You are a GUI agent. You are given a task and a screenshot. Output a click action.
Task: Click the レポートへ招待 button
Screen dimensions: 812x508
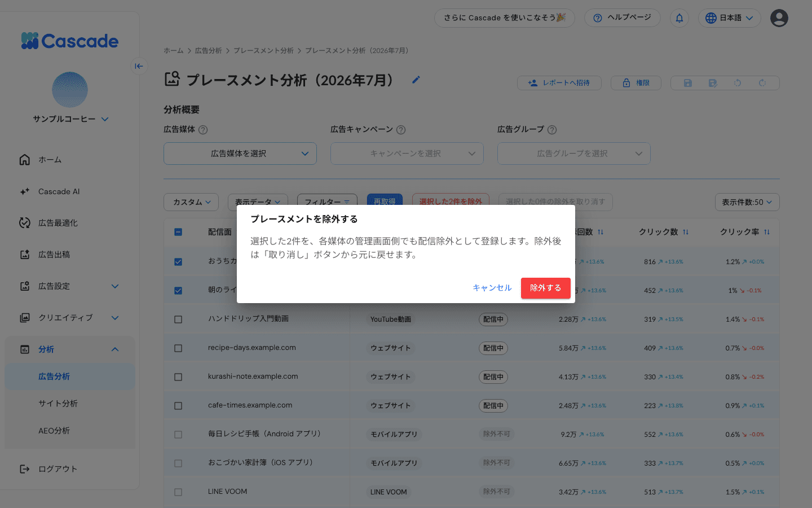pos(559,83)
